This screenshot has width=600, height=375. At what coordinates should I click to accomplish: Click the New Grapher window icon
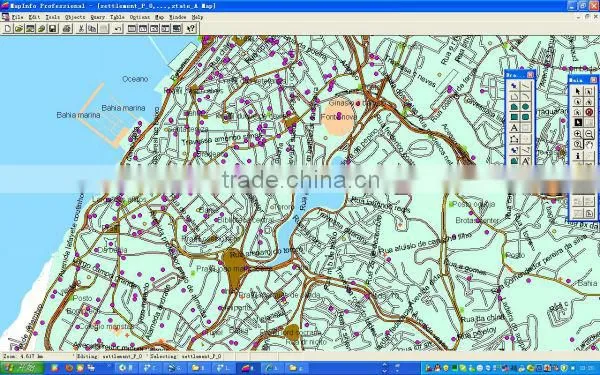[154, 28]
